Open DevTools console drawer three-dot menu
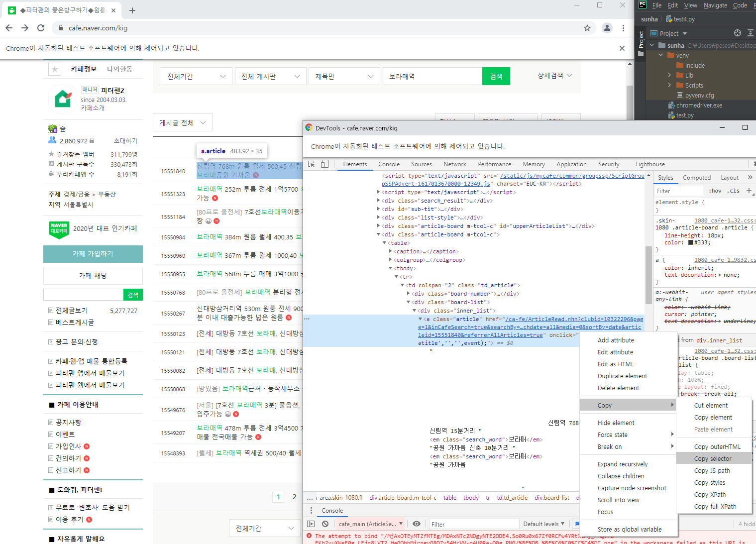The image size is (756, 544). click(312, 511)
